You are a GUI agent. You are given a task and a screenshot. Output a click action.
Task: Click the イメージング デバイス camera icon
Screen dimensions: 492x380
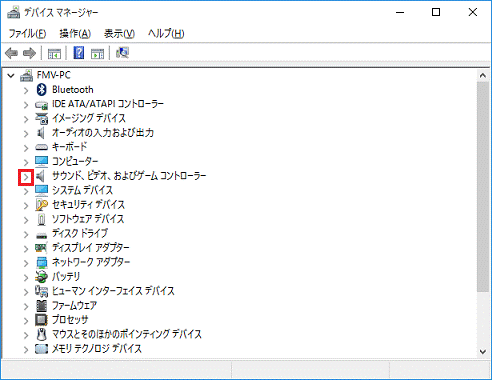point(41,119)
